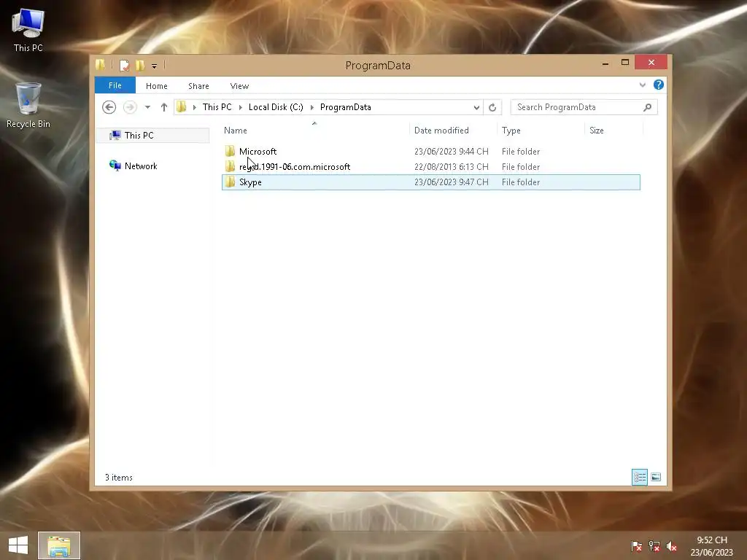The width and height of the screenshot is (747, 560).
Task: Click the search magnifier icon
Action: [x=648, y=107]
